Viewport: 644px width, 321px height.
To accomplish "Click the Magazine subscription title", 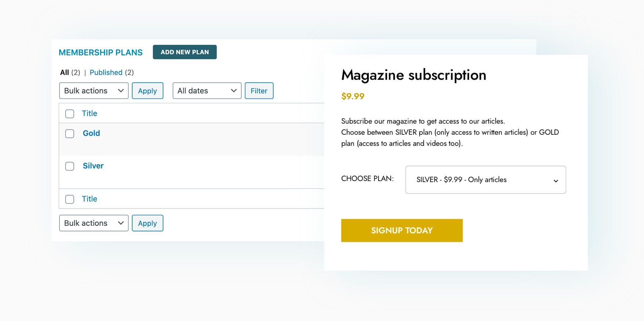I will pyautogui.click(x=413, y=75).
